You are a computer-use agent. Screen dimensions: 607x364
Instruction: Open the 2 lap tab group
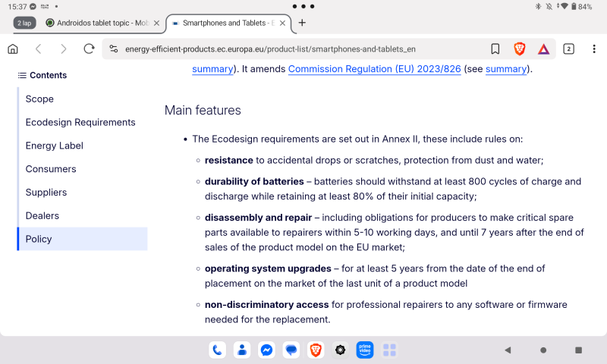coord(24,24)
